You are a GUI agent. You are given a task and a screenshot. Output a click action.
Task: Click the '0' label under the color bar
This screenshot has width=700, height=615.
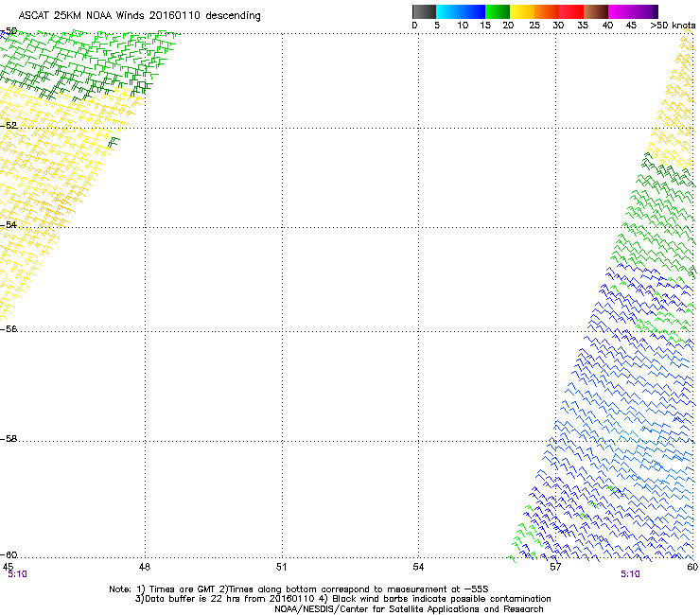point(414,26)
